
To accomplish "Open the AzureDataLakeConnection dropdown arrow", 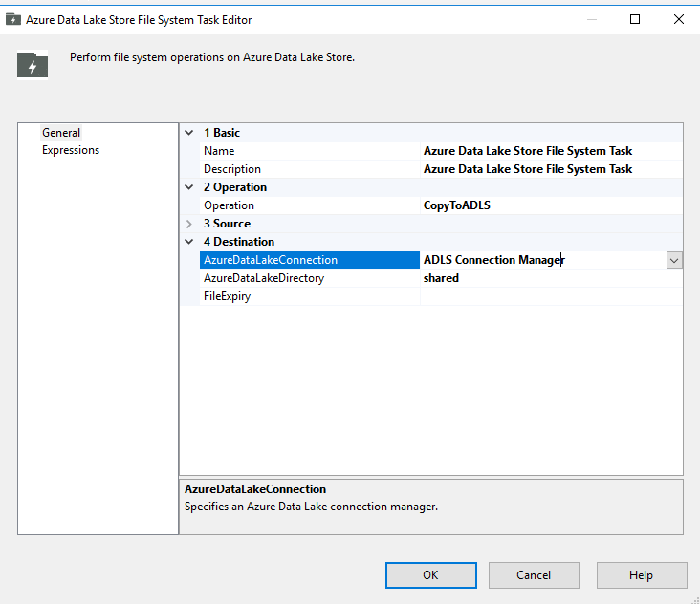I will pyautogui.click(x=674, y=260).
